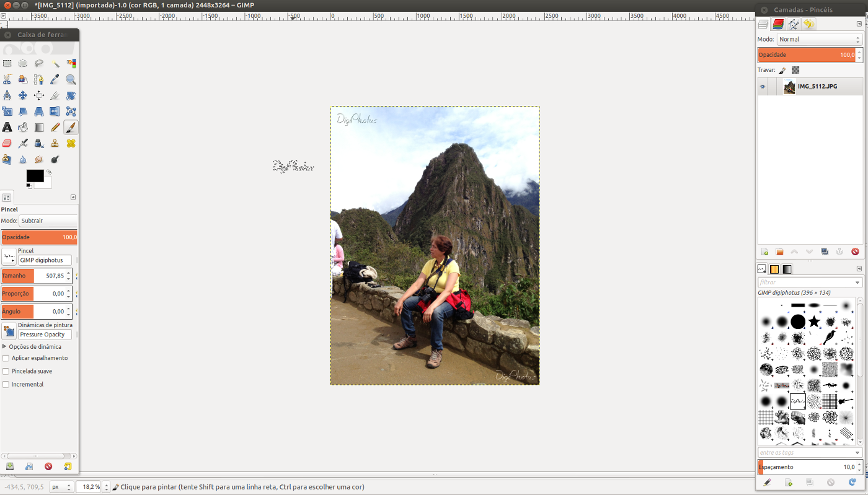Open the px unit dropdown in status bar

[61, 487]
